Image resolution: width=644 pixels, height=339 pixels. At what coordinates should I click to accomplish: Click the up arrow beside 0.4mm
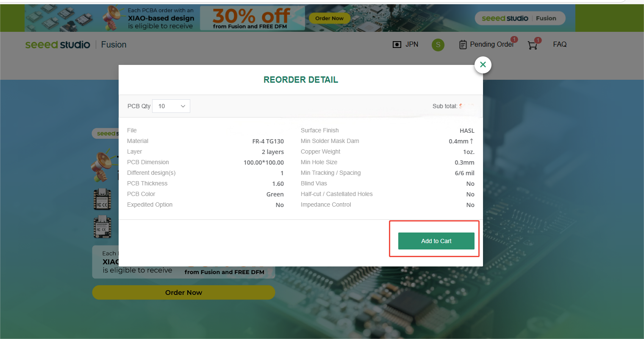click(472, 141)
